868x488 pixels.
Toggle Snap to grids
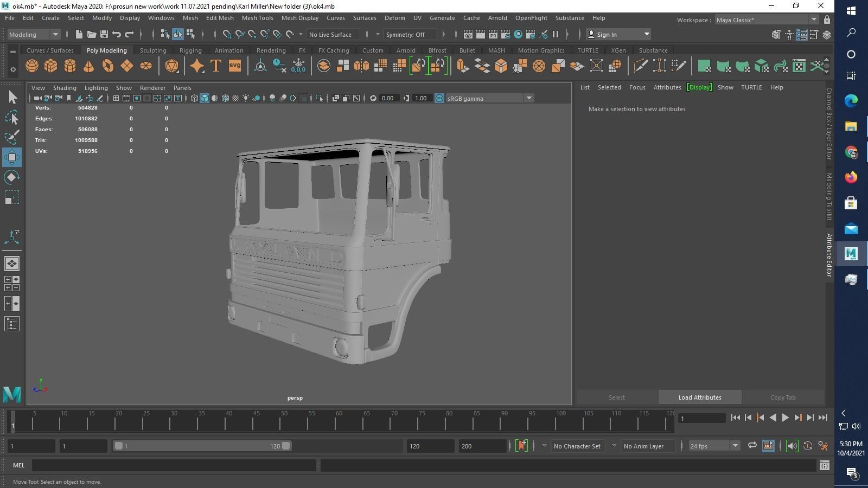227,34
